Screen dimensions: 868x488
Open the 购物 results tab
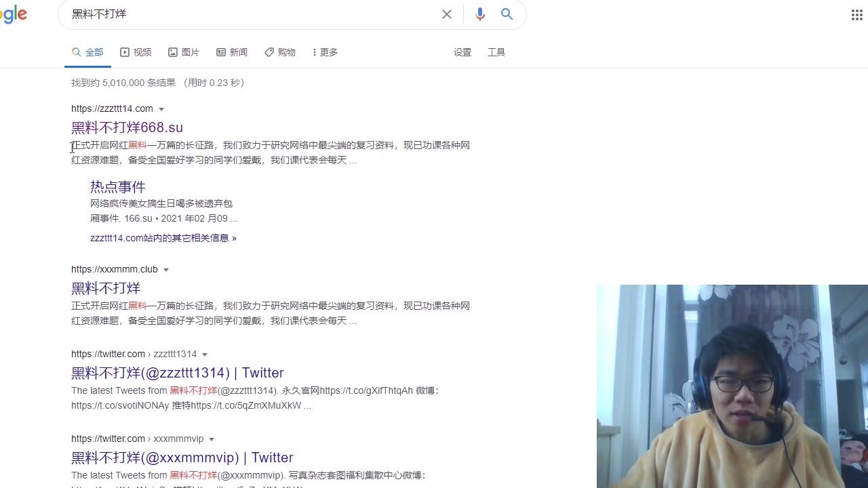point(280,52)
